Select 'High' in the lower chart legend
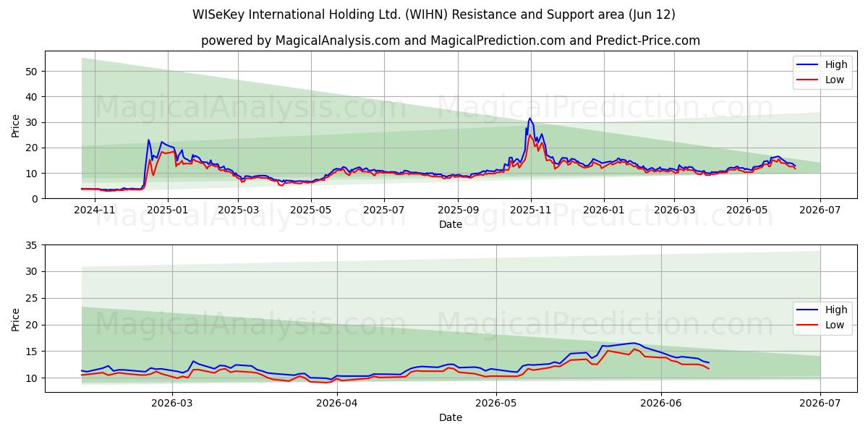 (x=836, y=310)
